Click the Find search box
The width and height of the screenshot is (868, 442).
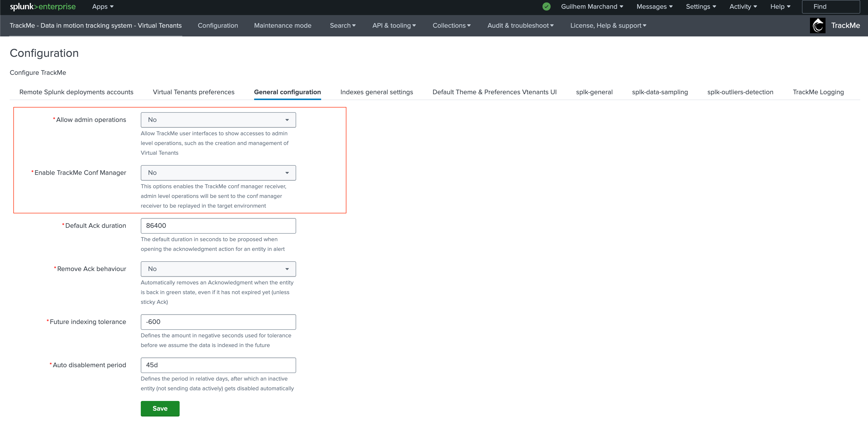pyautogui.click(x=830, y=6)
